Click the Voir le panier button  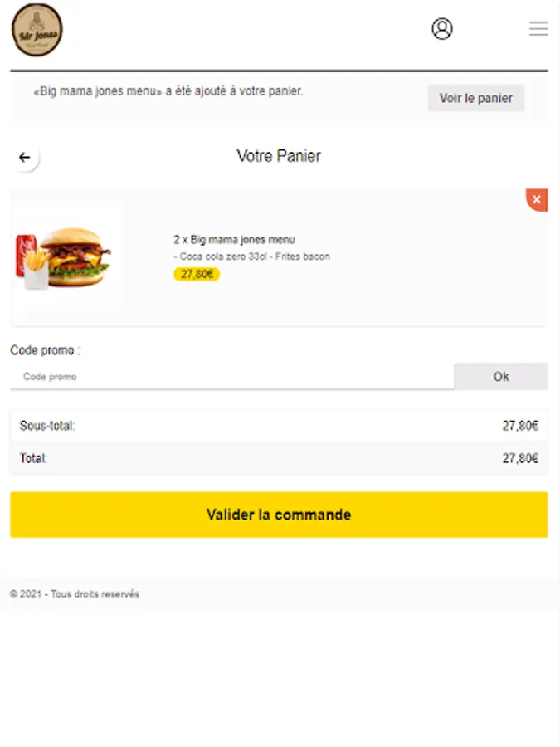pyautogui.click(x=475, y=98)
